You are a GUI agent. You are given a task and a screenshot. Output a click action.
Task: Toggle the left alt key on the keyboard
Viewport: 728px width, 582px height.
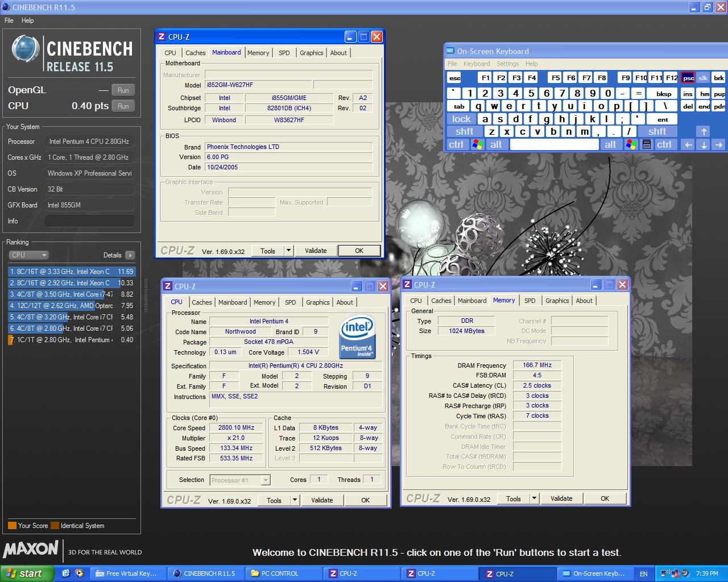[x=496, y=144]
